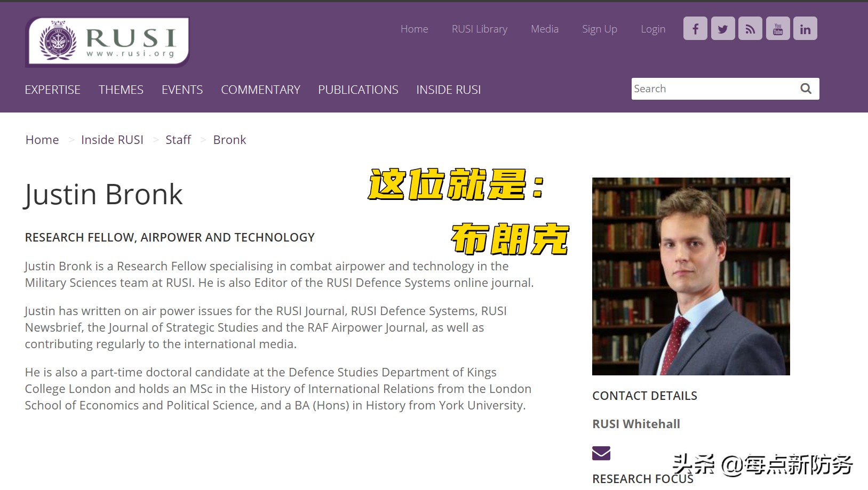Go to Home in top navigation

pyautogui.click(x=415, y=29)
